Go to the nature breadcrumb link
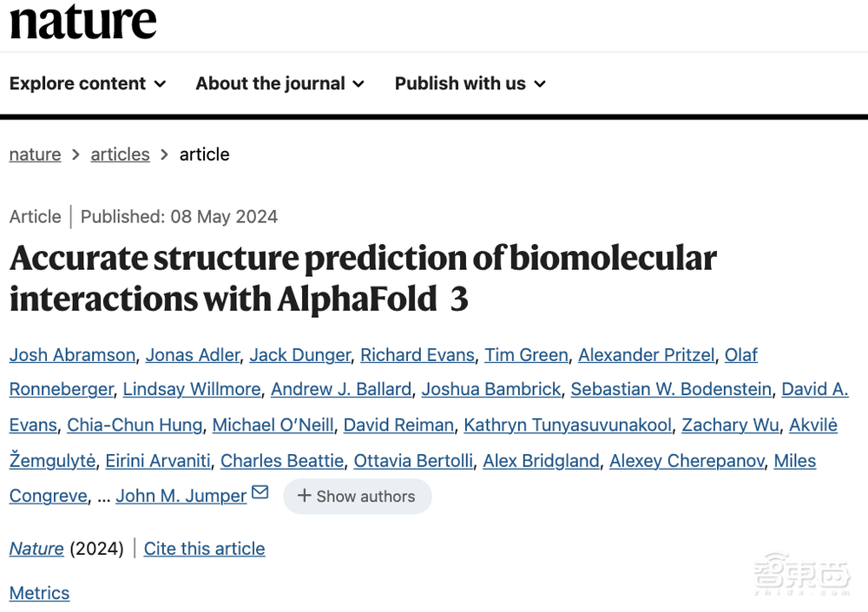This screenshot has height=612, width=868. tap(35, 155)
